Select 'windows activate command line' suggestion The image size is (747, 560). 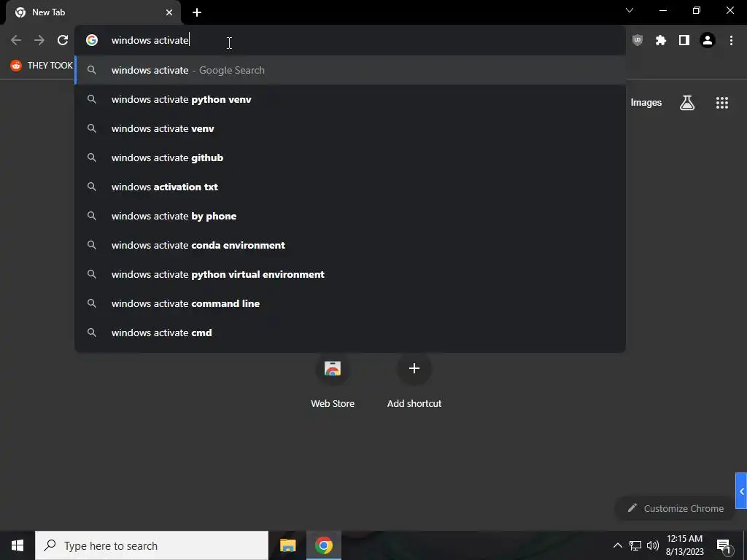click(x=350, y=303)
